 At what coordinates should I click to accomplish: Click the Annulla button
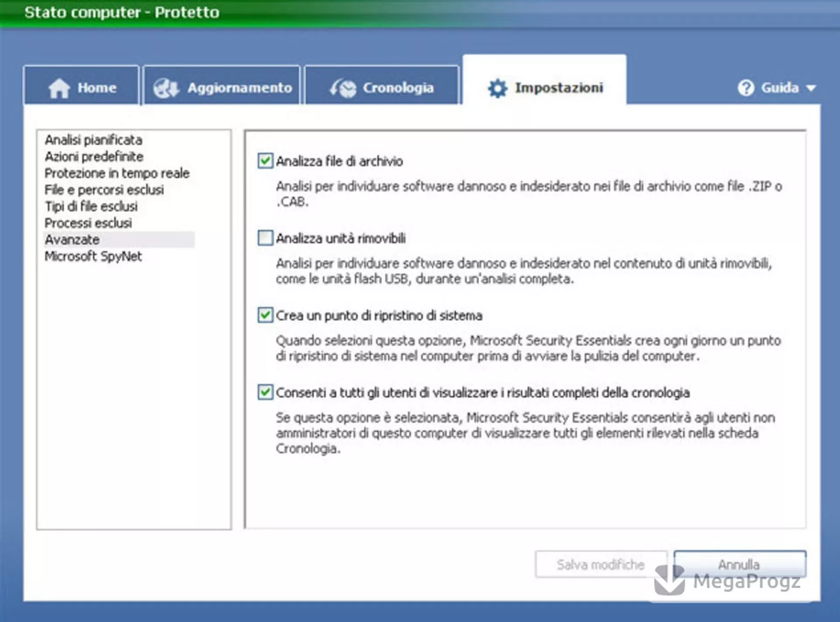739,564
